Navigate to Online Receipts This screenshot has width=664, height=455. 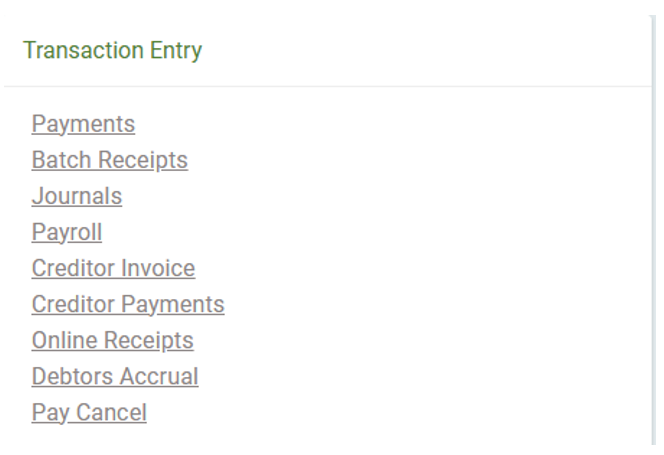pyautogui.click(x=113, y=340)
